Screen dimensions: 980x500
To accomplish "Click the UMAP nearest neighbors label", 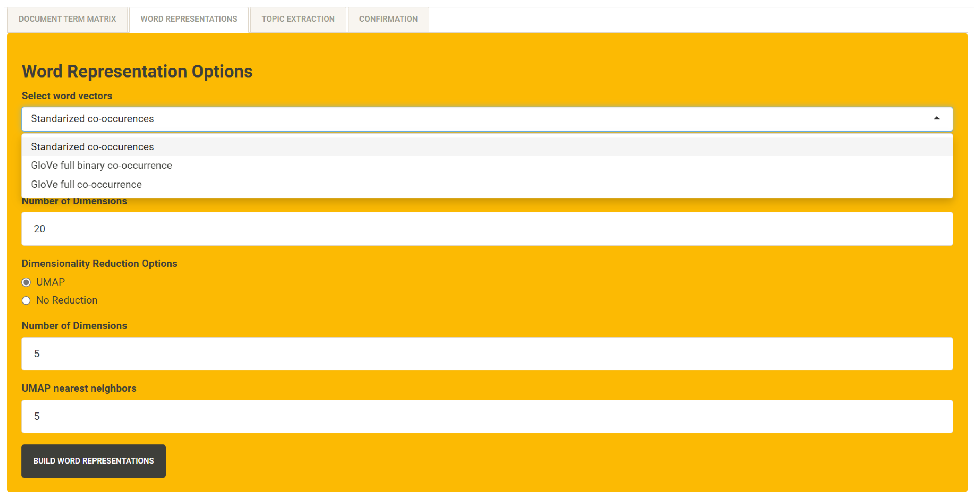I will pyautogui.click(x=79, y=388).
